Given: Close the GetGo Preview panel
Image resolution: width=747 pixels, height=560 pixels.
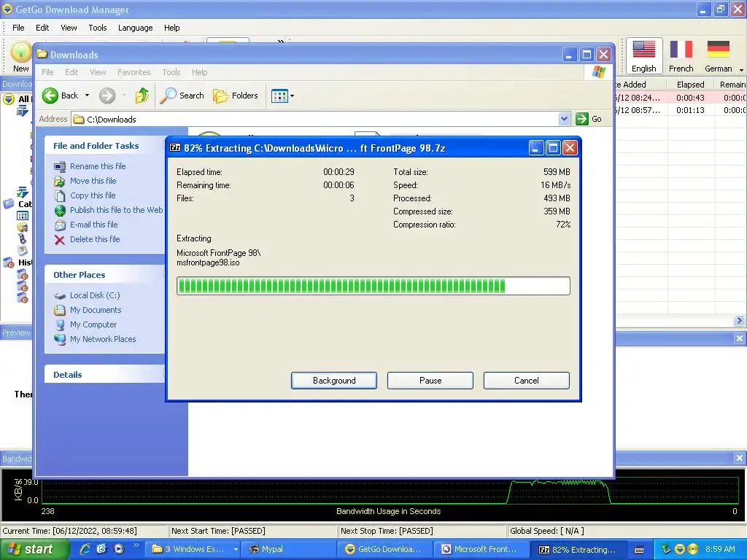Looking at the screenshot, I should pos(739,338).
